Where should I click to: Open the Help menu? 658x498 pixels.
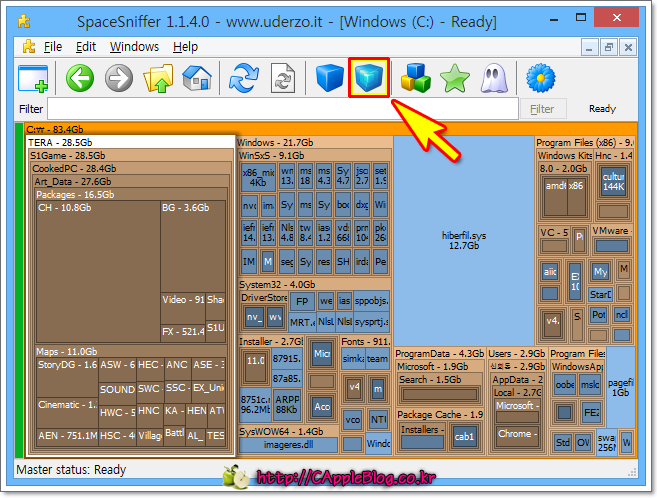click(x=185, y=47)
